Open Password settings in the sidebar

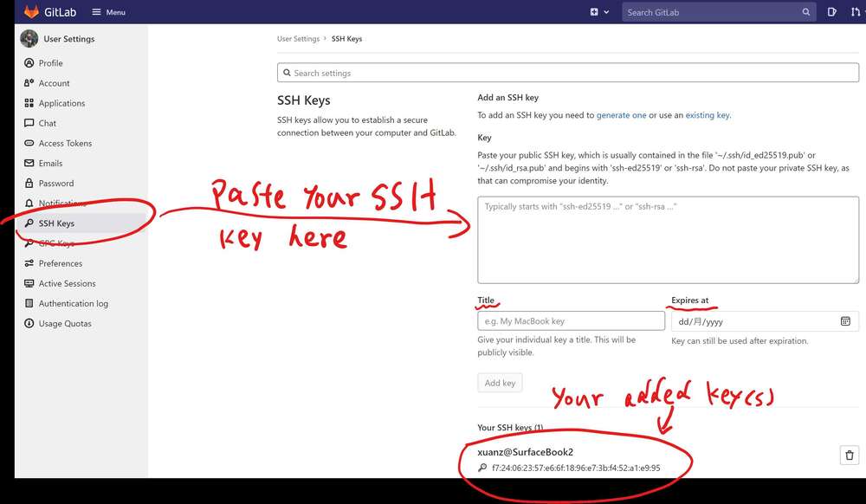click(x=55, y=184)
